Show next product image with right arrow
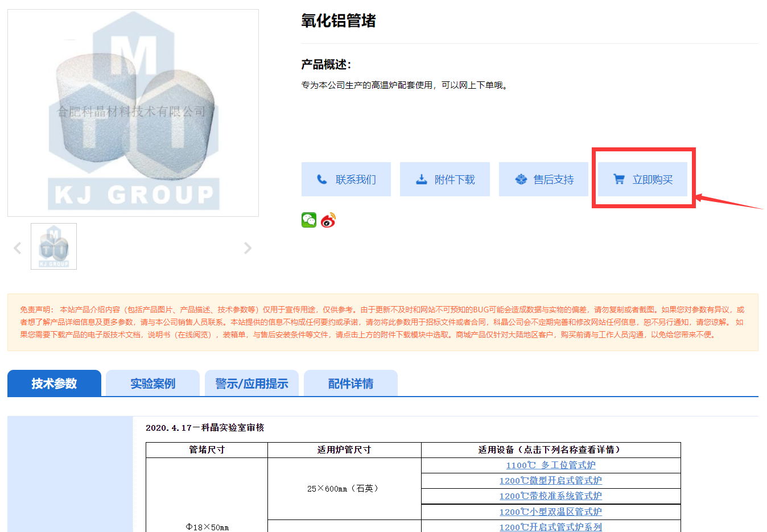This screenshot has width=767, height=532. pos(248,248)
